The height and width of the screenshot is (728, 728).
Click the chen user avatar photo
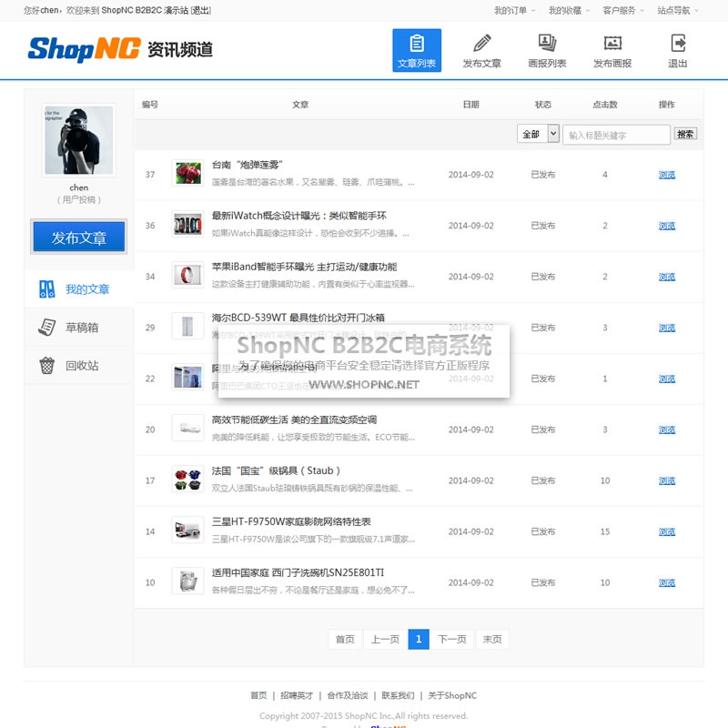click(79, 140)
